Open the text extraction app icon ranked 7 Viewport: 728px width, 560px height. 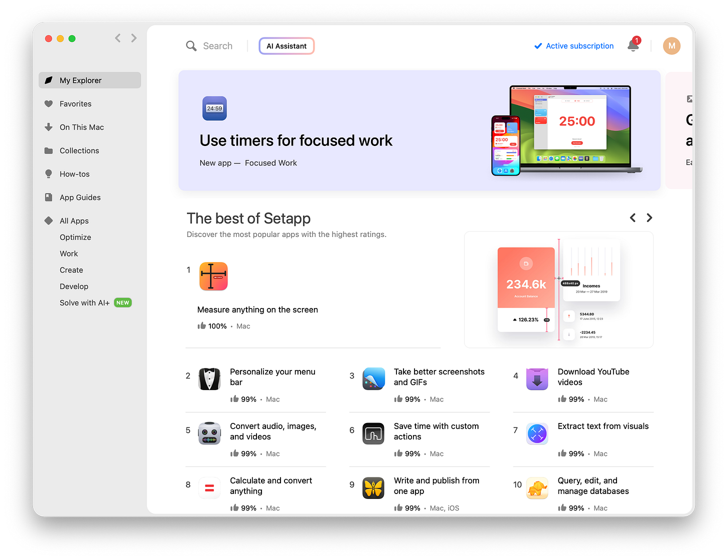pyautogui.click(x=537, y=433)
